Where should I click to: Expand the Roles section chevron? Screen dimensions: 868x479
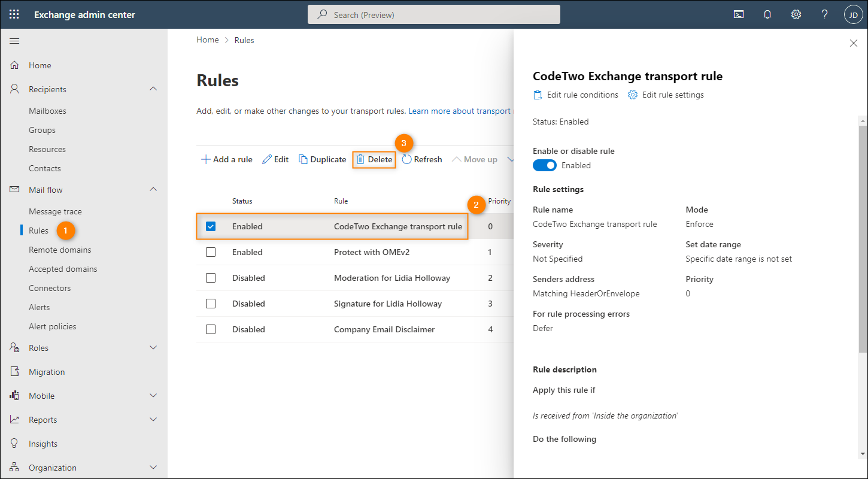click(x=153, y=348)
